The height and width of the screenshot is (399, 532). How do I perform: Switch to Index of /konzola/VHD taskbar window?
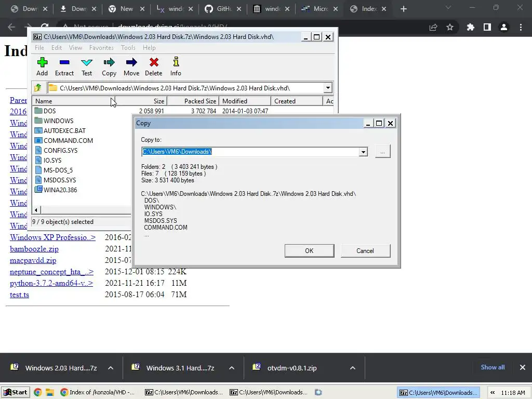coord(98,393)
